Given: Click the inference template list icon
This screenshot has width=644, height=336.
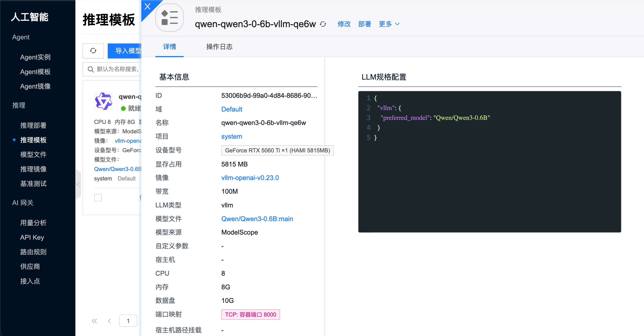Looking at the screenshot, I should pyautogui.click(x=170, y=18).
